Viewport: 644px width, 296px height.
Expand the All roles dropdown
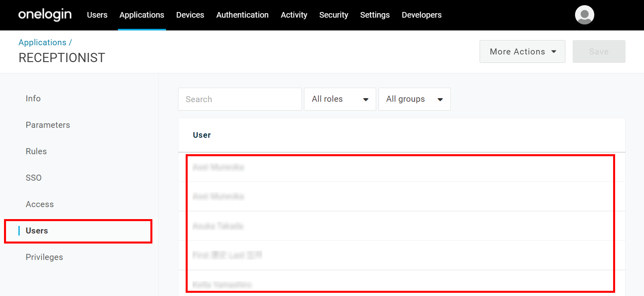340,99
